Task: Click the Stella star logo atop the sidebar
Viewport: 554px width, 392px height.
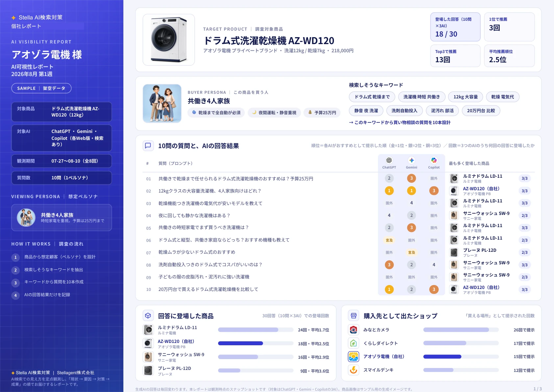Action: click(13, 18)
